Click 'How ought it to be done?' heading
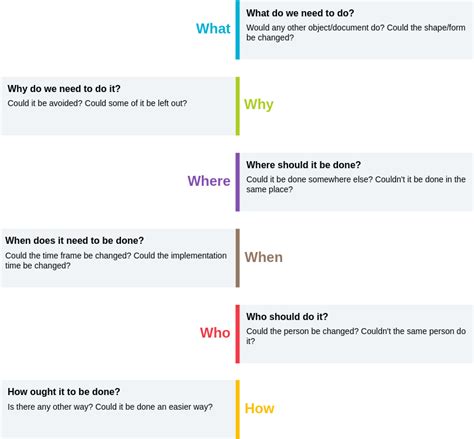Screen dimensions: 474x439 64,392
